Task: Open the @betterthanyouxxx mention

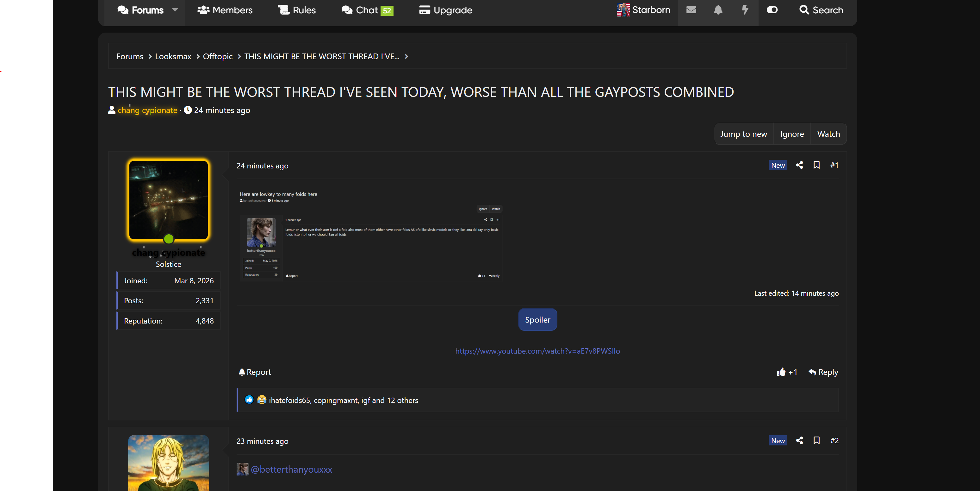Action: [x=291, y=469]
